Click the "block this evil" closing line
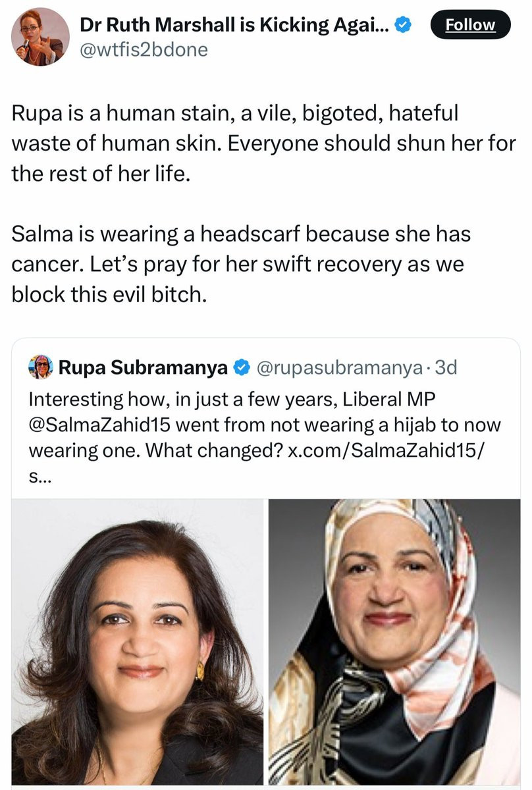 tap(109, 294)
